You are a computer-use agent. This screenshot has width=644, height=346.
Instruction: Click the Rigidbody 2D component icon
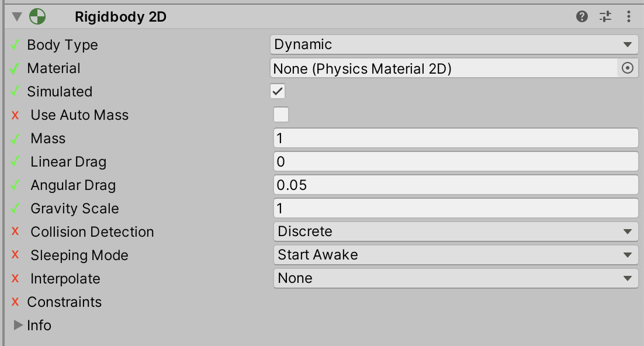point(37,17)
